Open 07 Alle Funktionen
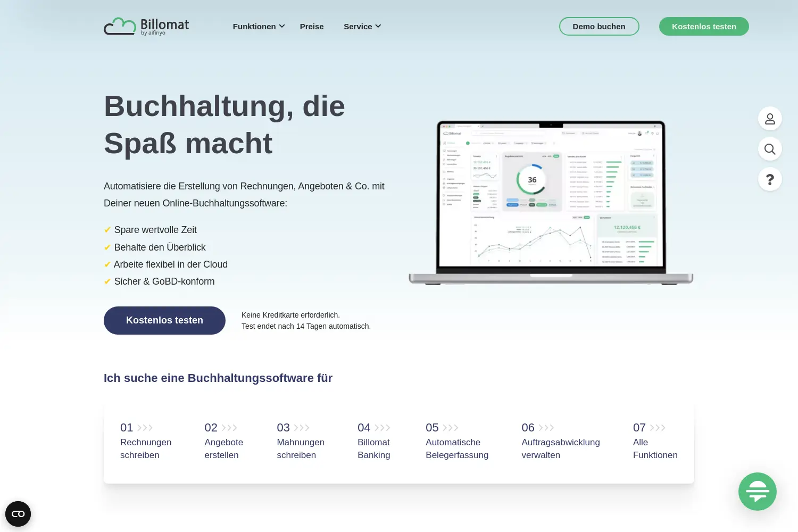This screenshot has width=798, height=532. (x=655, y=441)
